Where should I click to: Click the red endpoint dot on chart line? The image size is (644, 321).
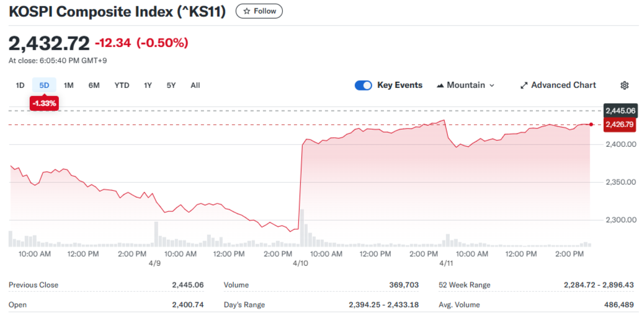tap(591, 125)
